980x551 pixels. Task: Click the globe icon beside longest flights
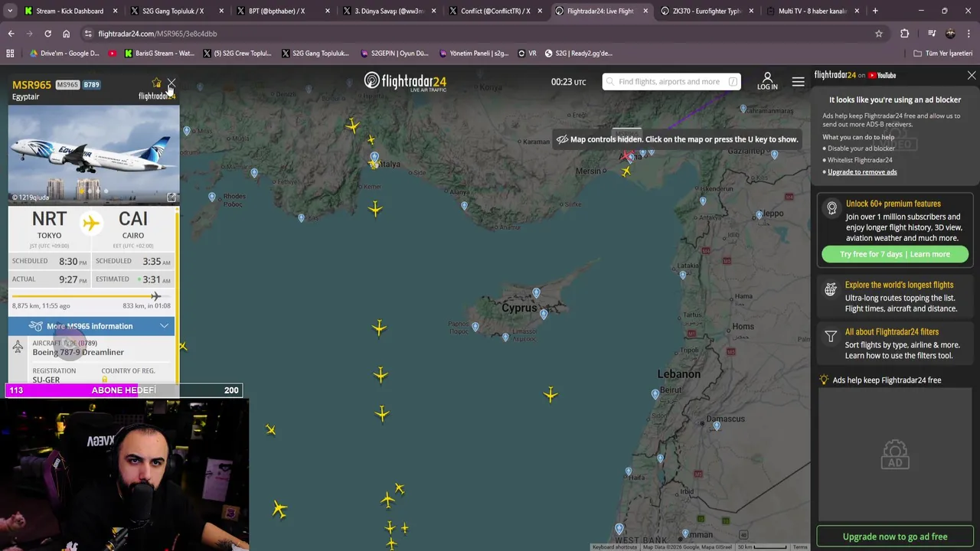(831, 289)
